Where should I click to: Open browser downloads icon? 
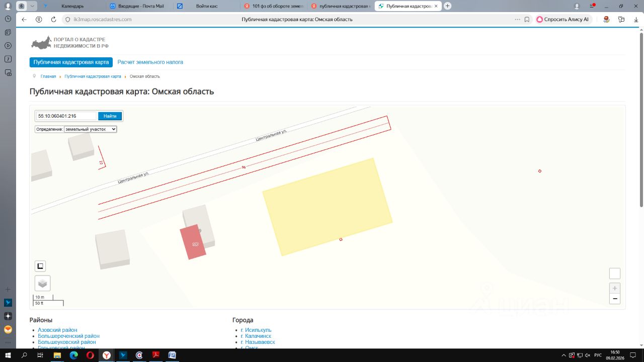(x=635, y=20)
